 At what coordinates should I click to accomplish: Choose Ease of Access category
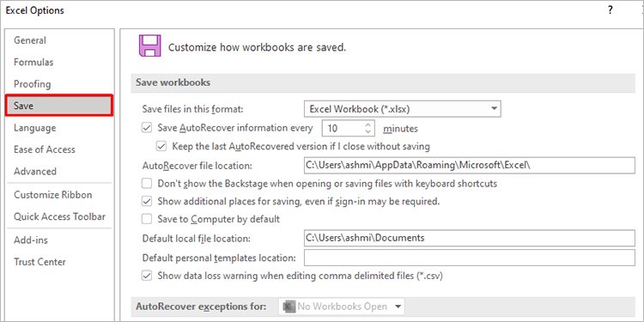[x=45, y=149]
